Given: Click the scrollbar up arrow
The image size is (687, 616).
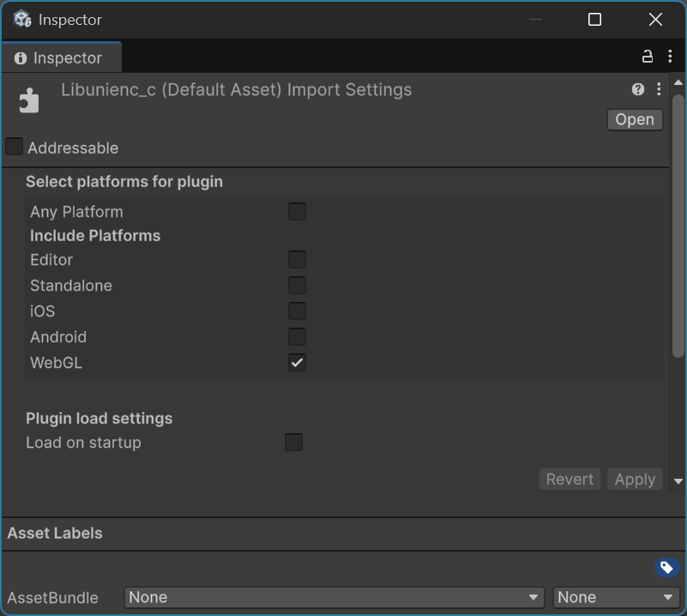Looking at the screenshot, I should coord(678,82).
